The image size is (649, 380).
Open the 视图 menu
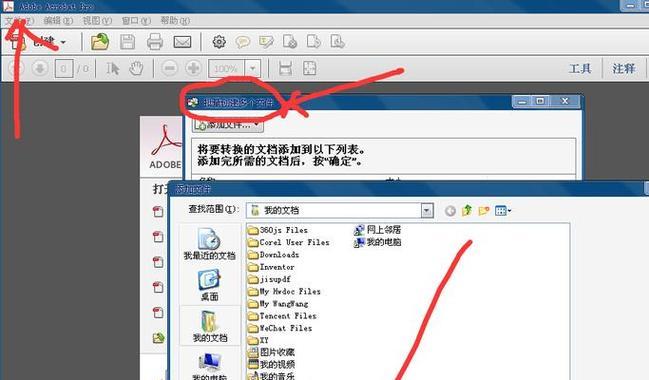click(97, 20)
